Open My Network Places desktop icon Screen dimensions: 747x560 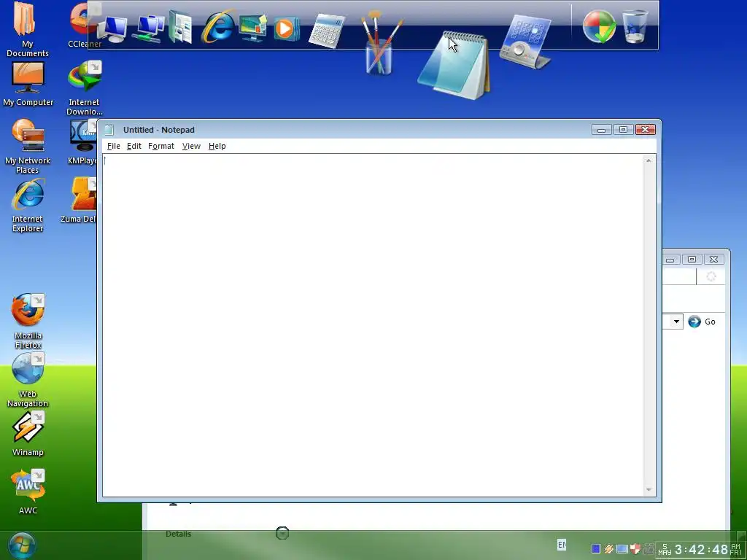[x=28, y=147]
